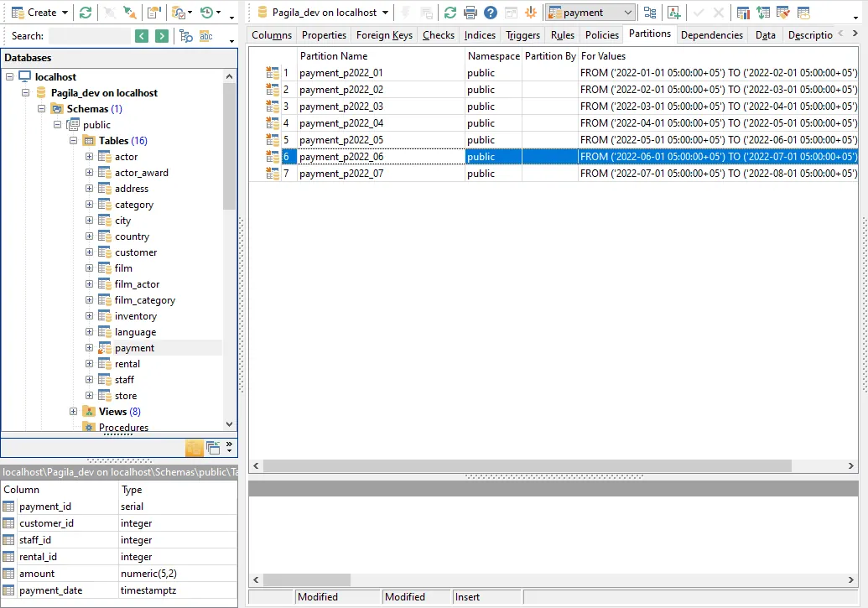Go to previous search result arrow
Image resolution: width=868 pixels, height=608 pixels.
click(142, 36)
